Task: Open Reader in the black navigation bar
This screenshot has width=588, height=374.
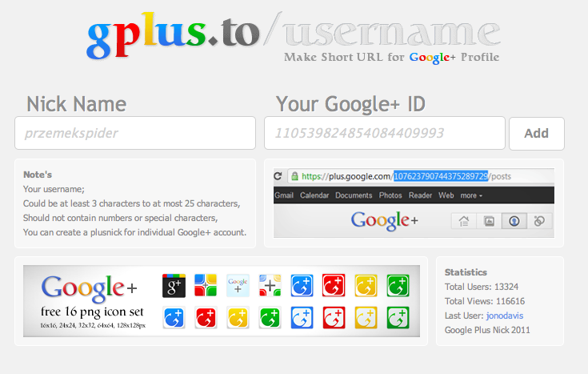Action: 420,195
